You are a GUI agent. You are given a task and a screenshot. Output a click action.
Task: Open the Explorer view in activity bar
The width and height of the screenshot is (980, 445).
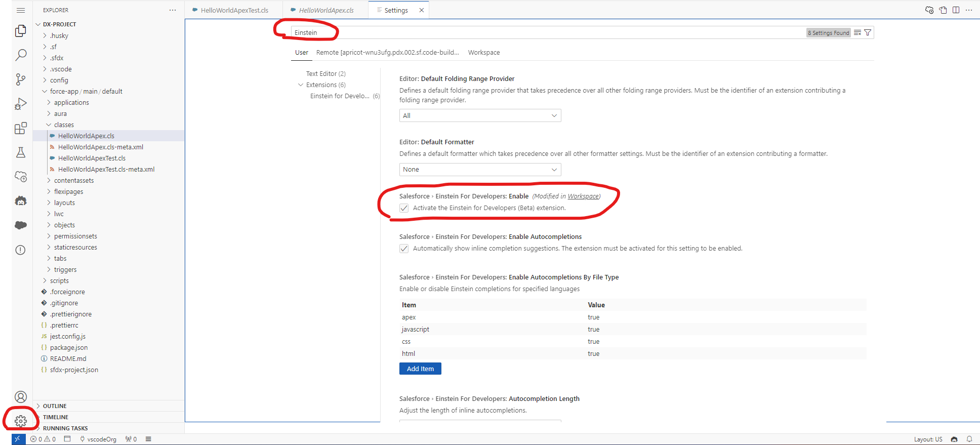point(21,31)
